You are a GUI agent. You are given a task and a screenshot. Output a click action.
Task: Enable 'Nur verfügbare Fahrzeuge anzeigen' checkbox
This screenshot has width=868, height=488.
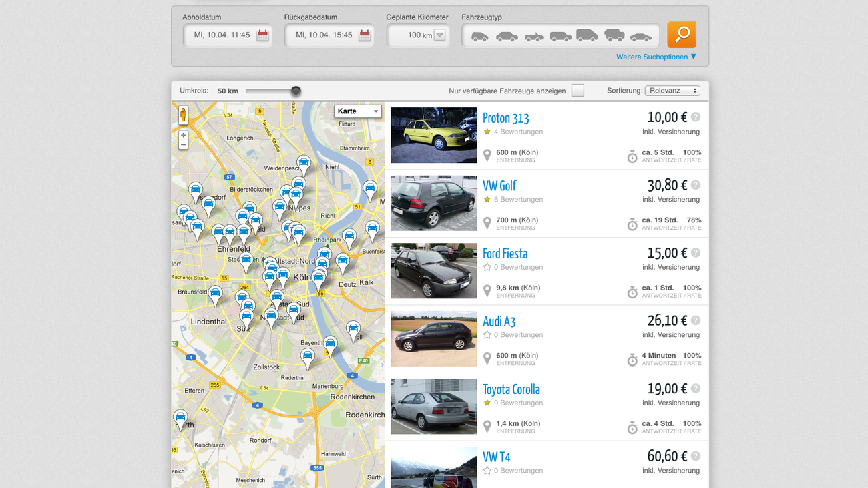click(x=578, y=91)
